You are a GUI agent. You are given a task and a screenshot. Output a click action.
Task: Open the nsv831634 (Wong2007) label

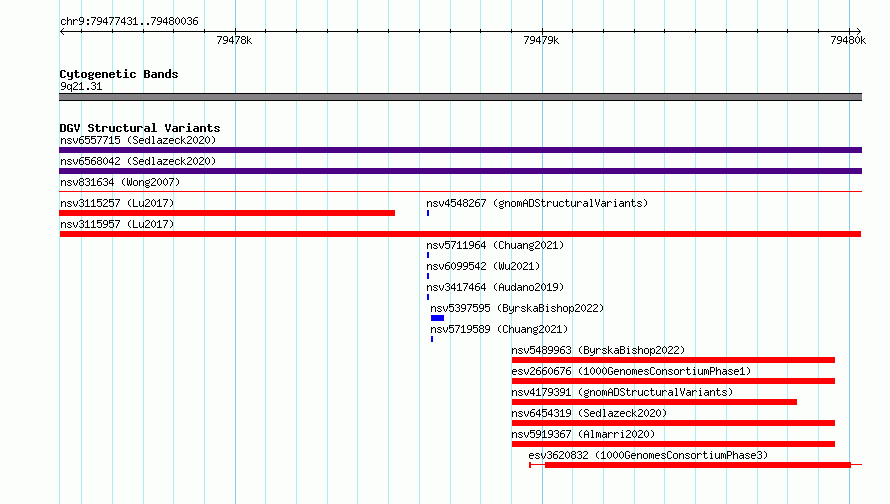point(120,182)
